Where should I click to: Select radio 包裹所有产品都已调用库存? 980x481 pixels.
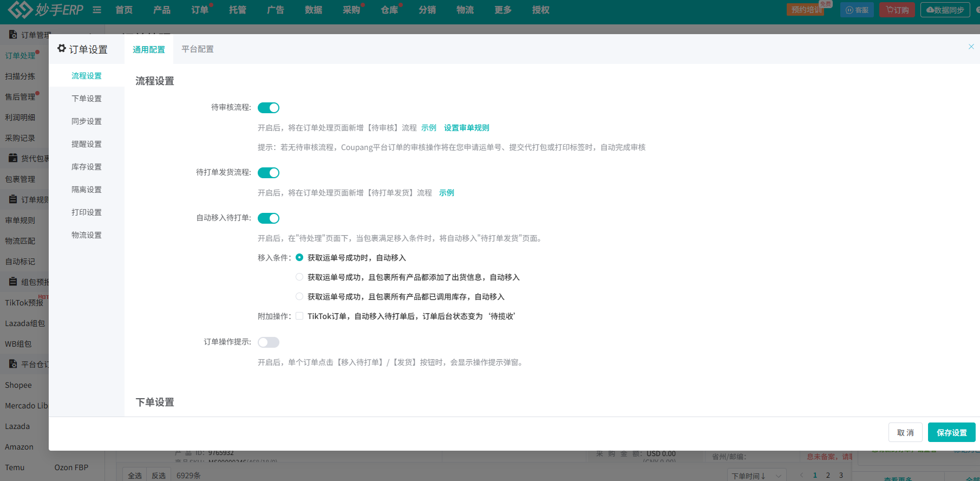(299, 297)
